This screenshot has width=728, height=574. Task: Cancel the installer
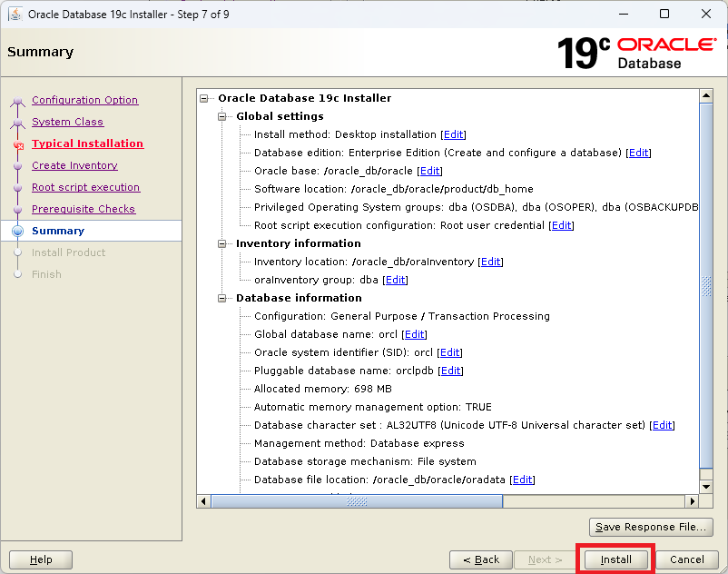[686, 559]
